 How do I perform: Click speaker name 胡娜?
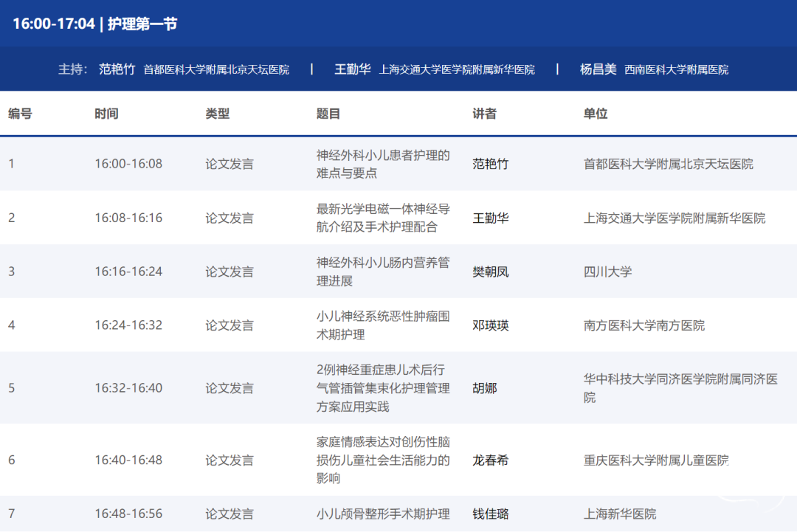pos(485,388)
